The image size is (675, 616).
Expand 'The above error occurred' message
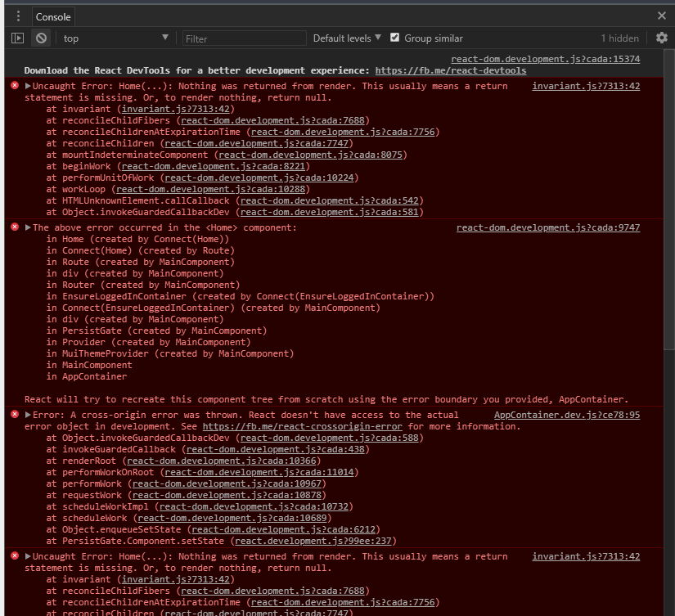pyautogui.click(x=28, y=227)
